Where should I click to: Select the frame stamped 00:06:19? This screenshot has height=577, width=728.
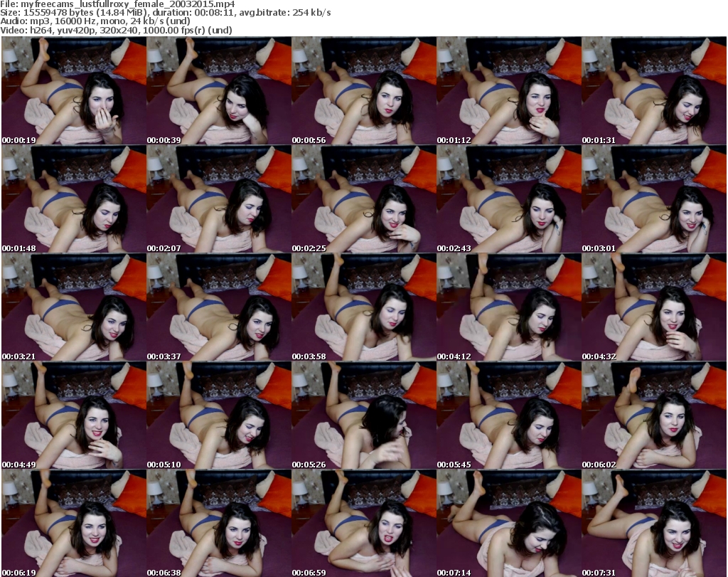(x=74, y=523)
